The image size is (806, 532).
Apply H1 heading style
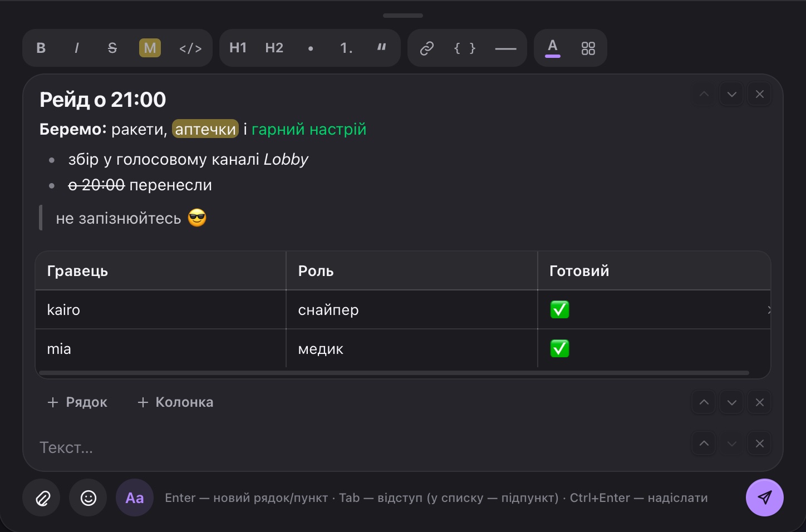pos(238,48)
